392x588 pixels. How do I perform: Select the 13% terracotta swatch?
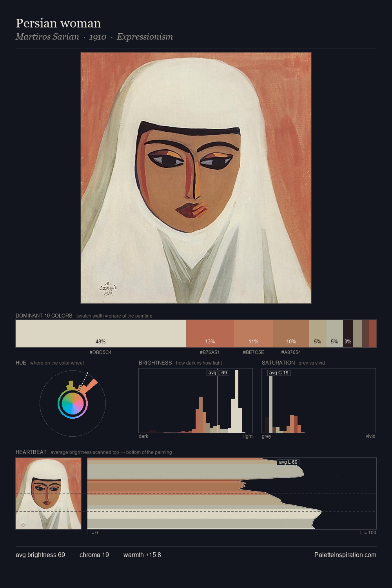tap(210, 334)
